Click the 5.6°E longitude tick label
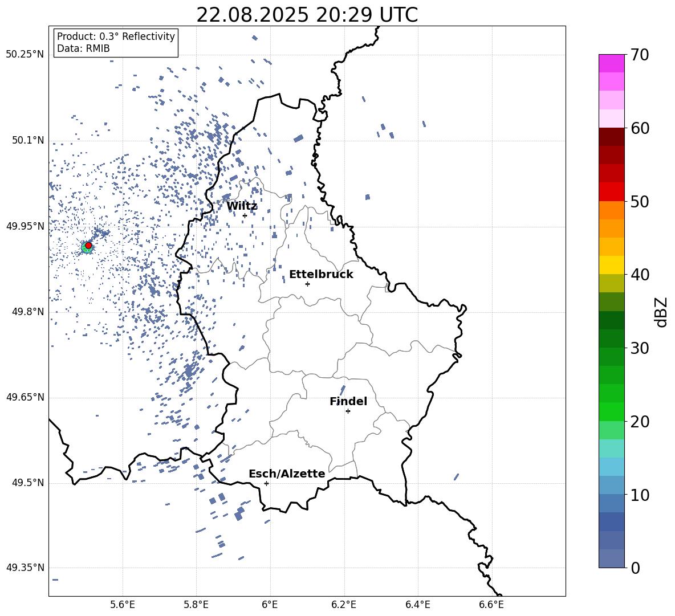 (123, 605)
